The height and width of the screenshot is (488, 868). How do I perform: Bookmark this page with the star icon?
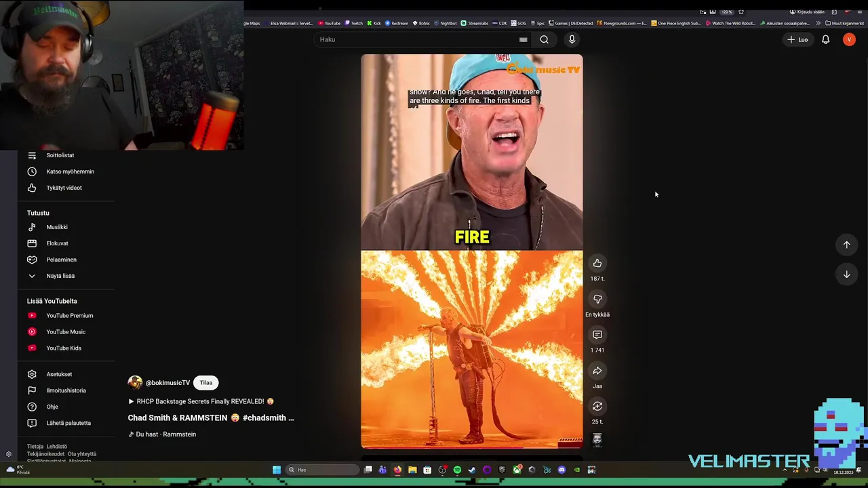pos(741,12)
